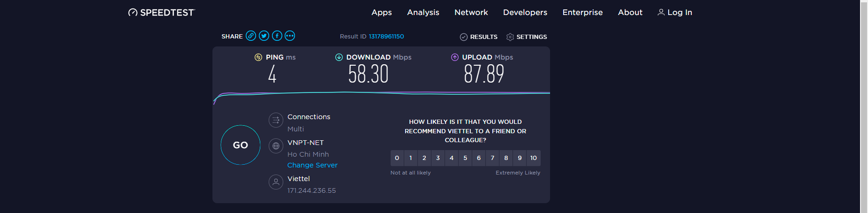
Task: Click the Speedtest logo
Action: click(x=162, y=13)
